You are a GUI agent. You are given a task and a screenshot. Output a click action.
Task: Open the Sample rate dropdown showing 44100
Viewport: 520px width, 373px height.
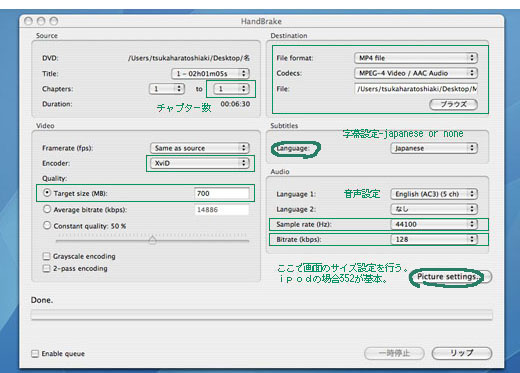tap(434, 224)
